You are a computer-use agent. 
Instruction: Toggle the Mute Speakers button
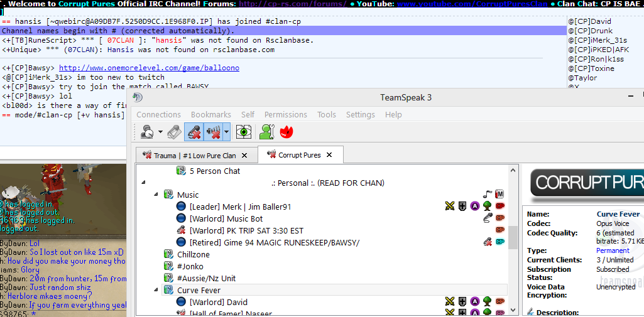[x=212, y=132]
